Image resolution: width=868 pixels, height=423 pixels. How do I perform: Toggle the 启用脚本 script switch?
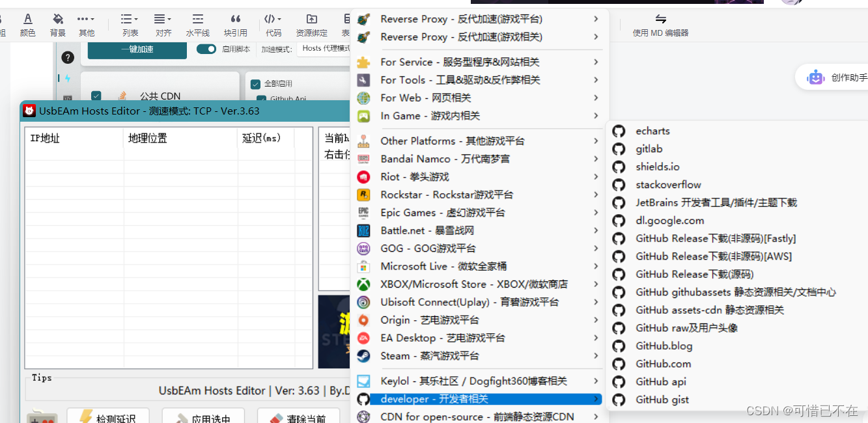pos(206,48)
